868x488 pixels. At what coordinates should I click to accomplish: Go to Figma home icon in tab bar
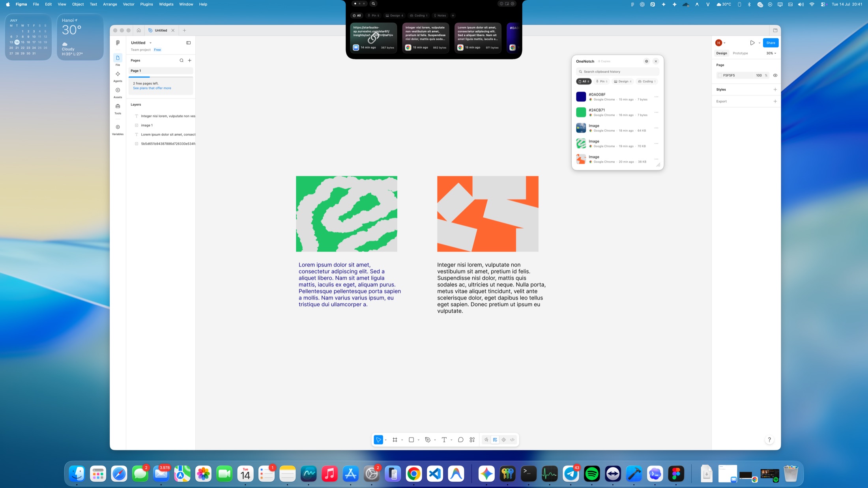(x=138, y=30)
